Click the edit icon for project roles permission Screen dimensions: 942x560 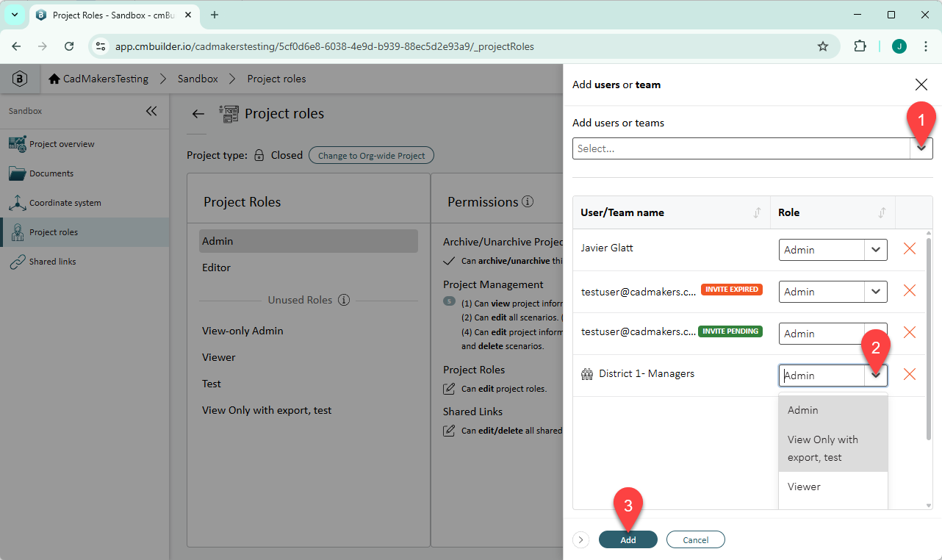(x=449, y=389)
